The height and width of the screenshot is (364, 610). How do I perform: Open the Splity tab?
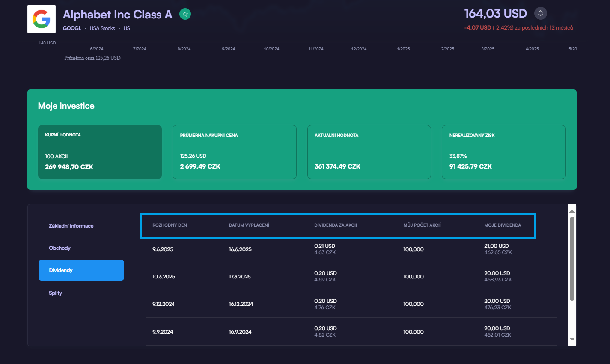click(56, 293)
